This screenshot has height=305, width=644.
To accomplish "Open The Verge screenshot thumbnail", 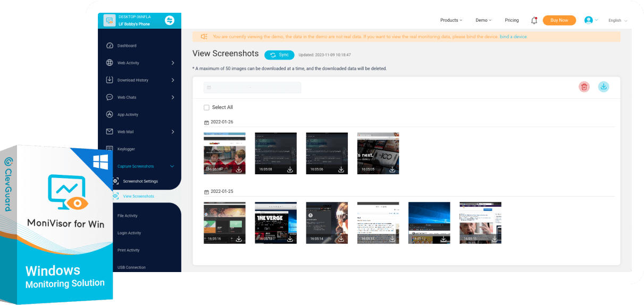I will coord(275,222).
